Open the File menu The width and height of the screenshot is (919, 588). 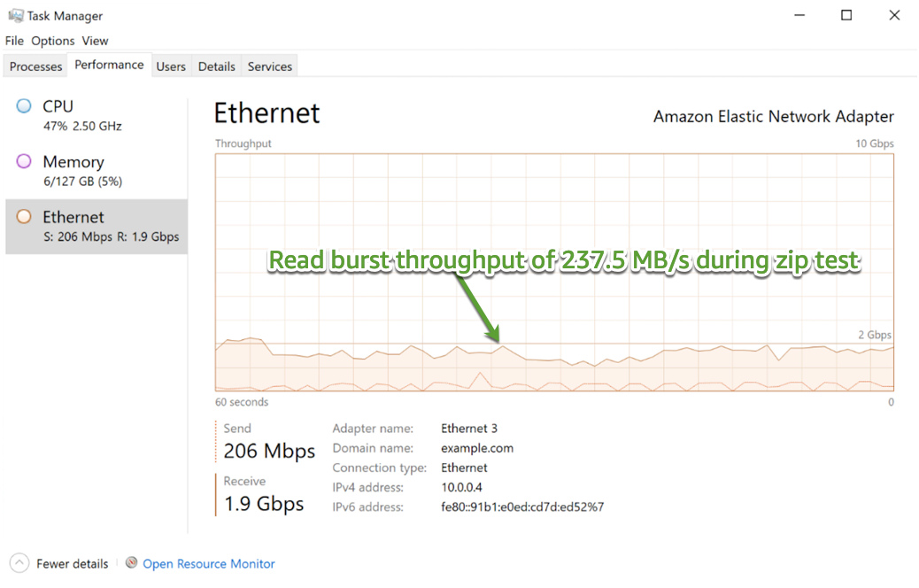(x=14, y=41)
